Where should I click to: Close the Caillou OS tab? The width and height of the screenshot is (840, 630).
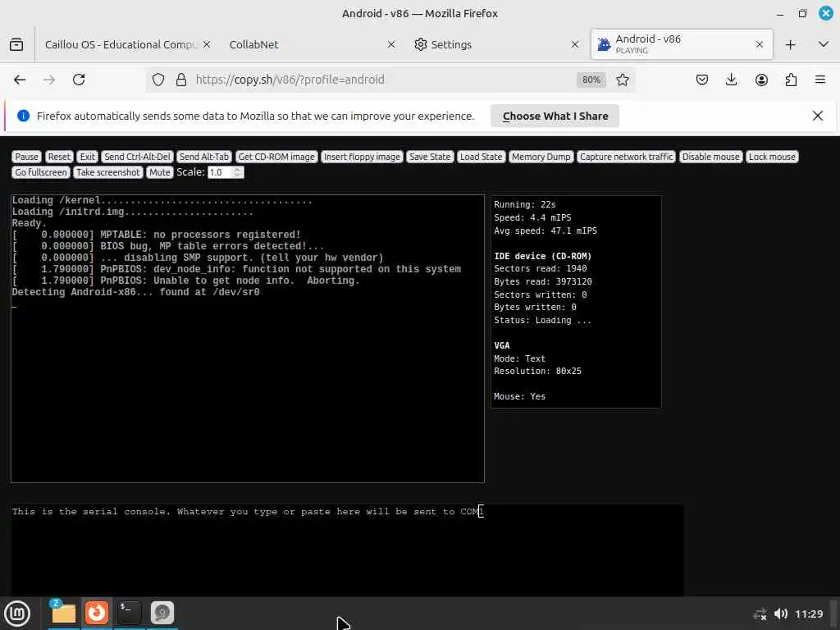(x=207, y=44)
